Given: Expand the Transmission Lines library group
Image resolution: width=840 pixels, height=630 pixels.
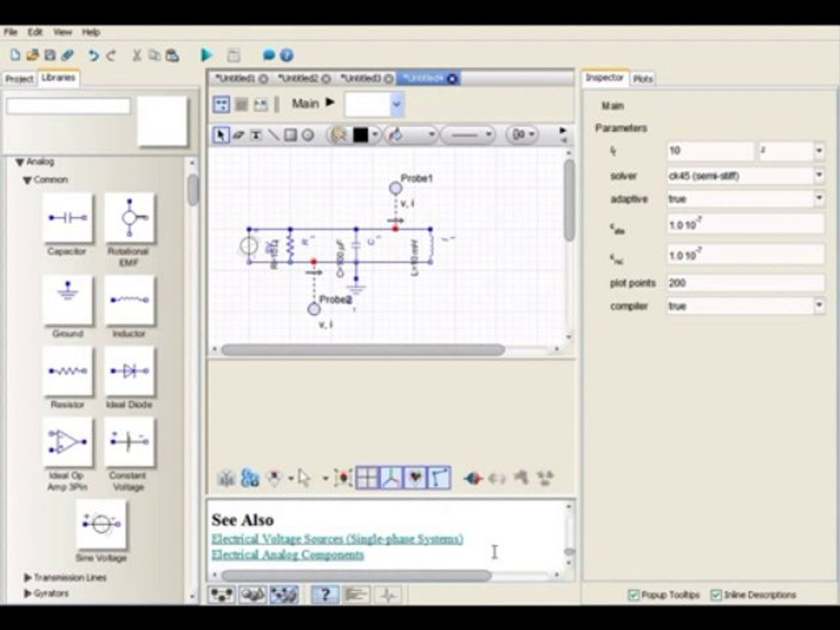Looking at the screenshot, I should point(28,577).
